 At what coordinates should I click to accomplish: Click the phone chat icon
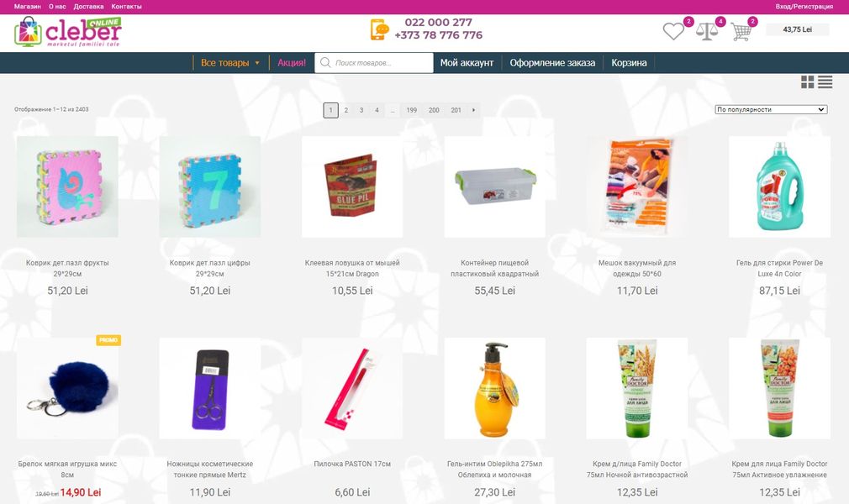(x=380, y=29)
